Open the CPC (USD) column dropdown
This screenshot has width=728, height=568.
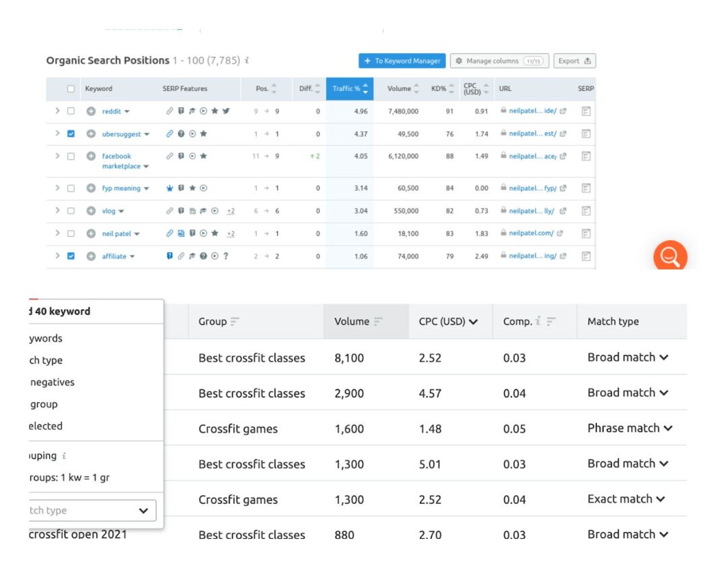point(448,322)
